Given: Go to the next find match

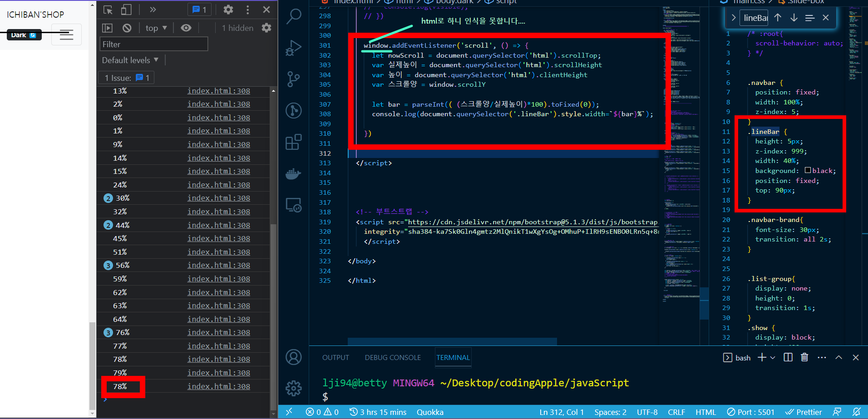Looking at the screenshot, I should 794,18.
